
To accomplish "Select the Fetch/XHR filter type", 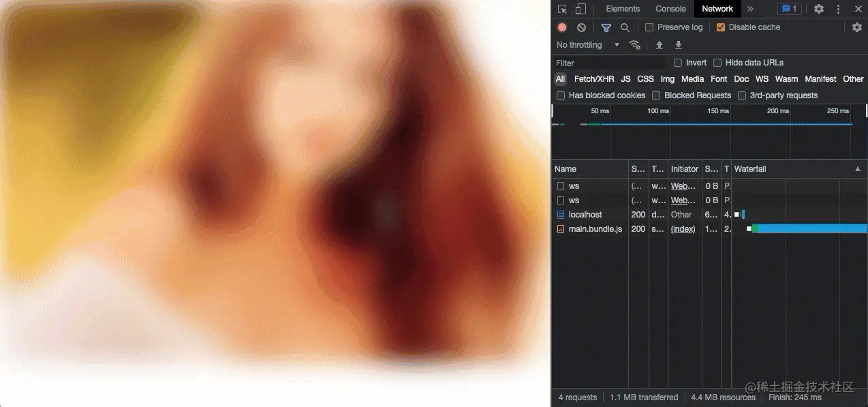I will pos(593,79).
